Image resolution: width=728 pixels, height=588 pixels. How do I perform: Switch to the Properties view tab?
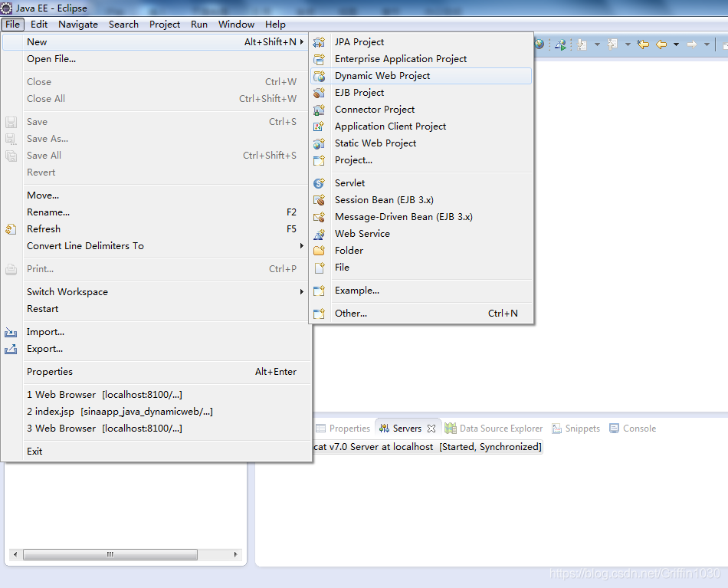[x=343, y=429]
